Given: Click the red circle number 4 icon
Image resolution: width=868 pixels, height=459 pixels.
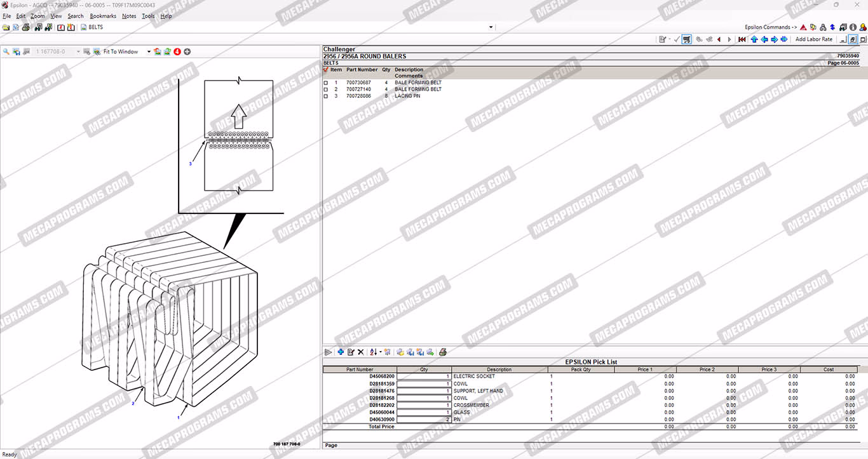Looking at the screenshot, I should pos(177,51).
